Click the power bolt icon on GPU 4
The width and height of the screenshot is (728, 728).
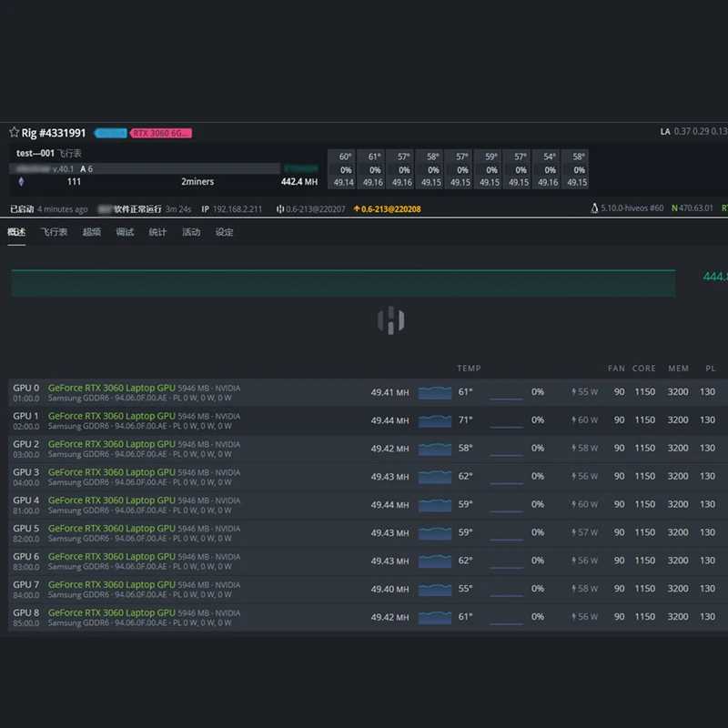574,504
